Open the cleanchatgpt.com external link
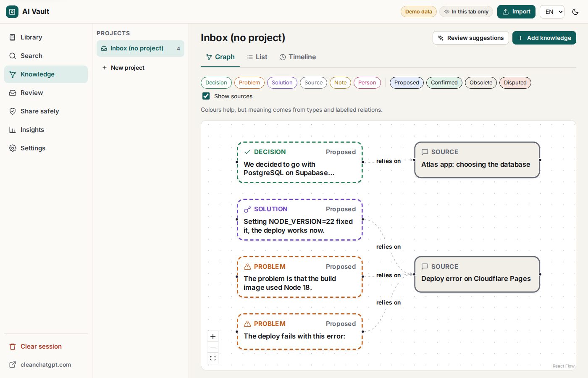This screenshot has height=378, width=588. (46, 365)
